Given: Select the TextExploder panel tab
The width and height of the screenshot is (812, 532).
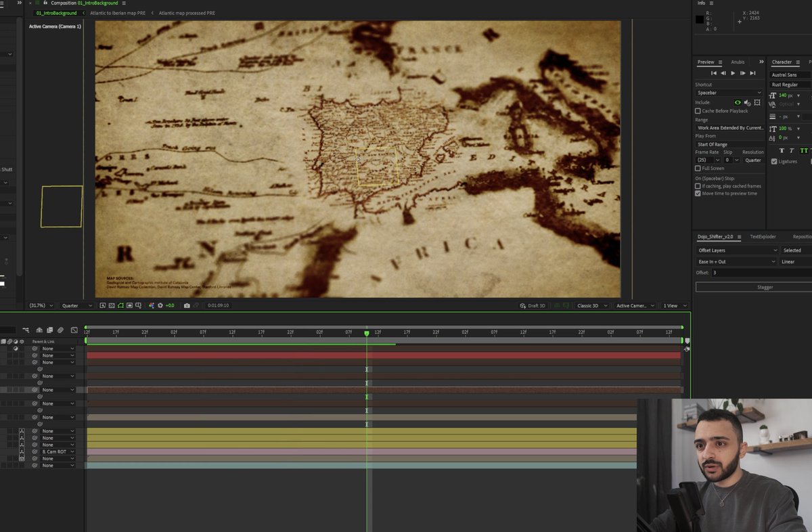Looking at the screenshot, I should tap(763, 237).
